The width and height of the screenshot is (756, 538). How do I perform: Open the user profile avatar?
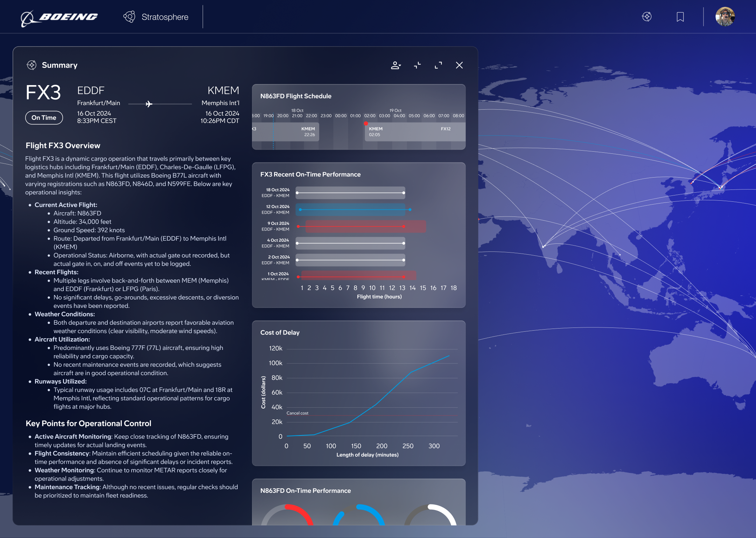click(x=725, y=17)
